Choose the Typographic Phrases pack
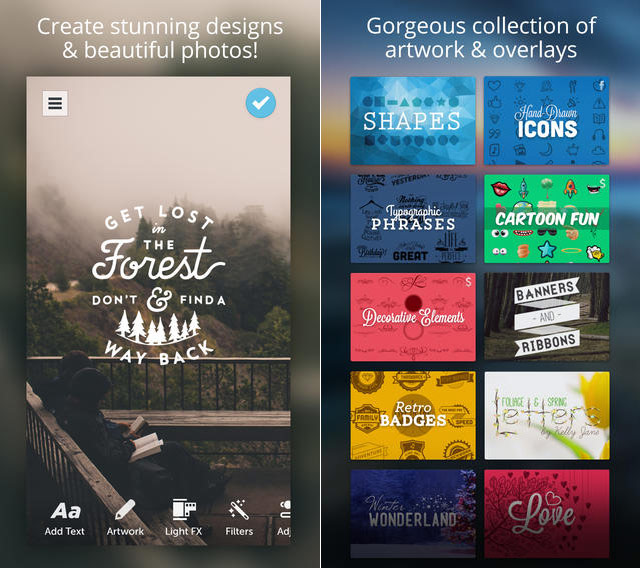Viewport: 640px width, 568px height. 413,219
